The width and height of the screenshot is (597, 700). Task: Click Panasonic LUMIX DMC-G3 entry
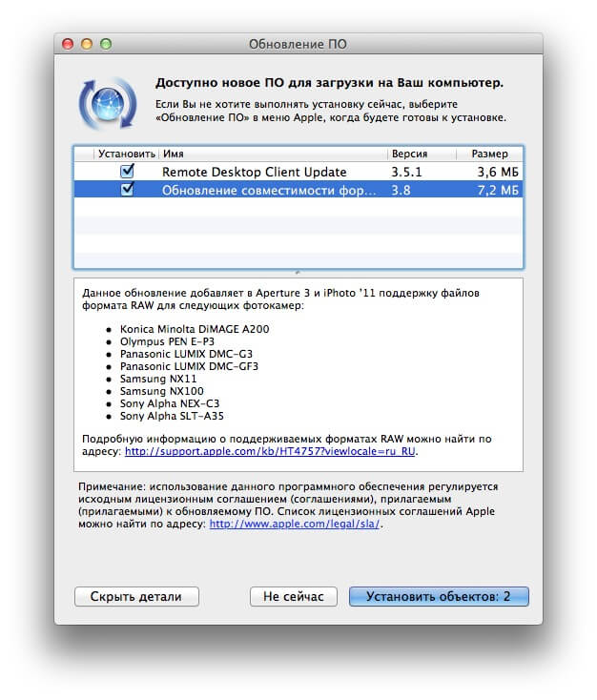[x=186, y=354]
